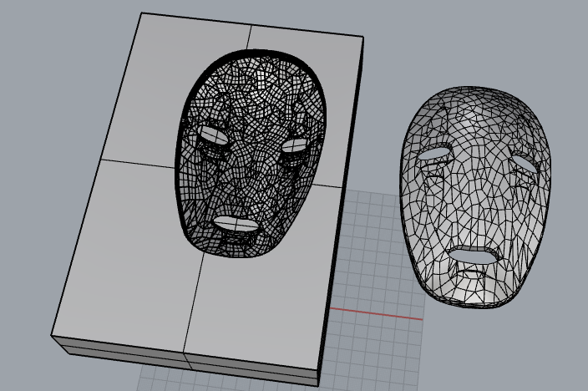Select the standalone mesh mask on the right
This screenshot has width=588, height=391.
pos(475,197)
